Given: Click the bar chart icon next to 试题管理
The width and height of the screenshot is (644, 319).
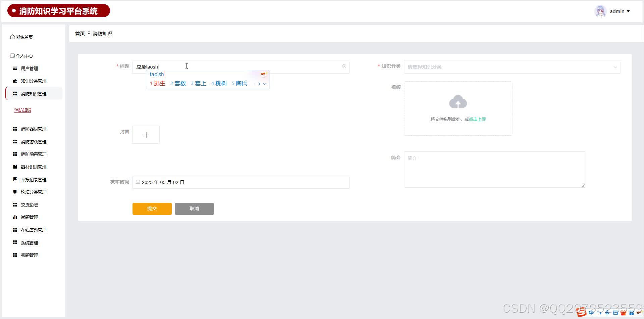Looking at the screenshot, I should pyautogui.click(x=15, y=217).
